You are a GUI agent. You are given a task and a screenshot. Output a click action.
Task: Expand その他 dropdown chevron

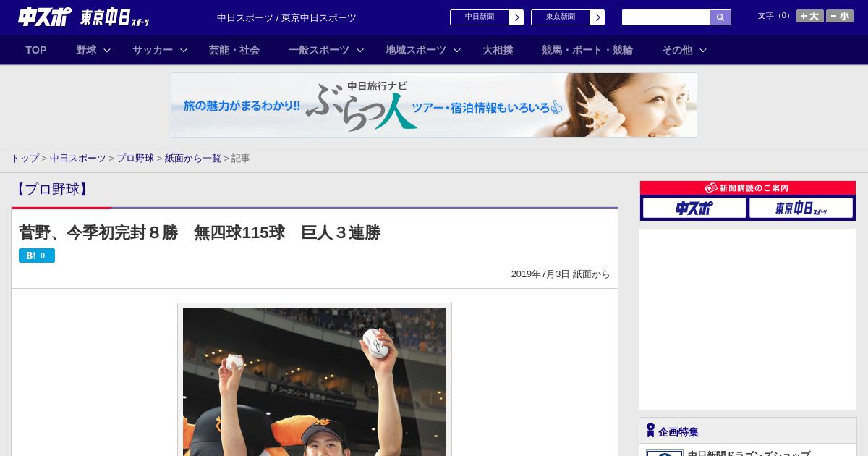click(x=703, y=50)
